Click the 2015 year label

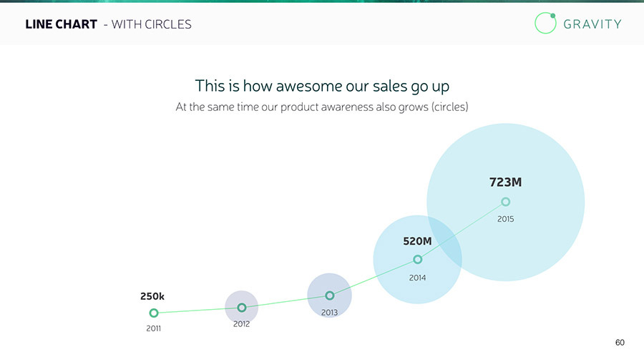(506, 219)
